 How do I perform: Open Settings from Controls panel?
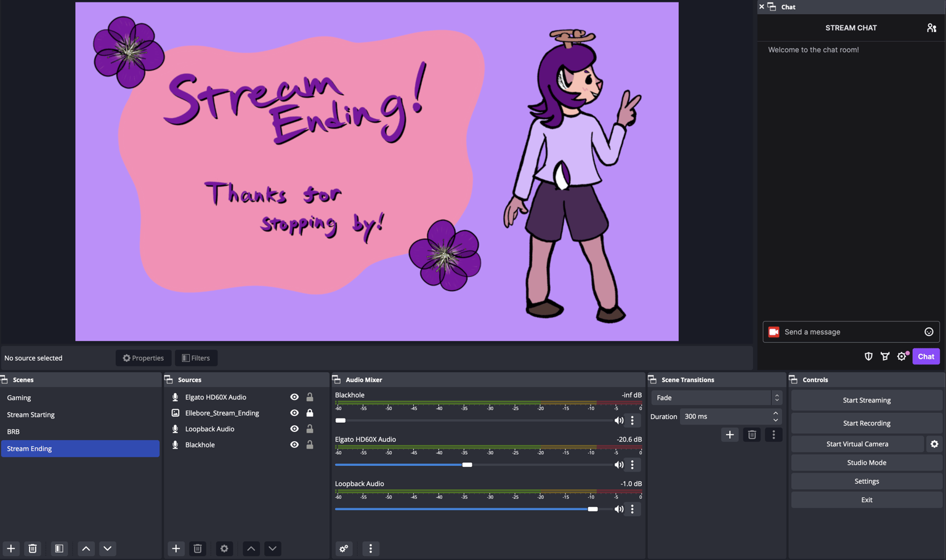coord(867,481)
